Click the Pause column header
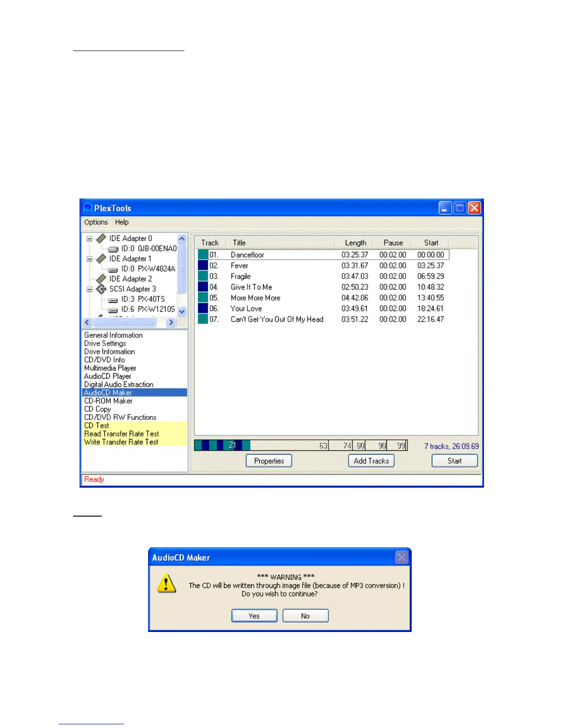Image resolution: width=563 pixels, height=728 pixels. pos(391,243)
